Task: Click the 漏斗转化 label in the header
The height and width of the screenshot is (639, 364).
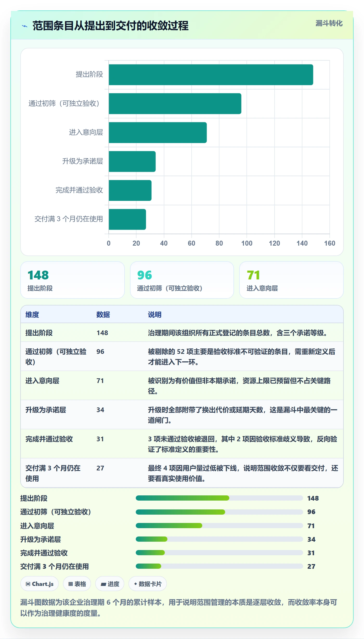Action: tap(329, 23)
